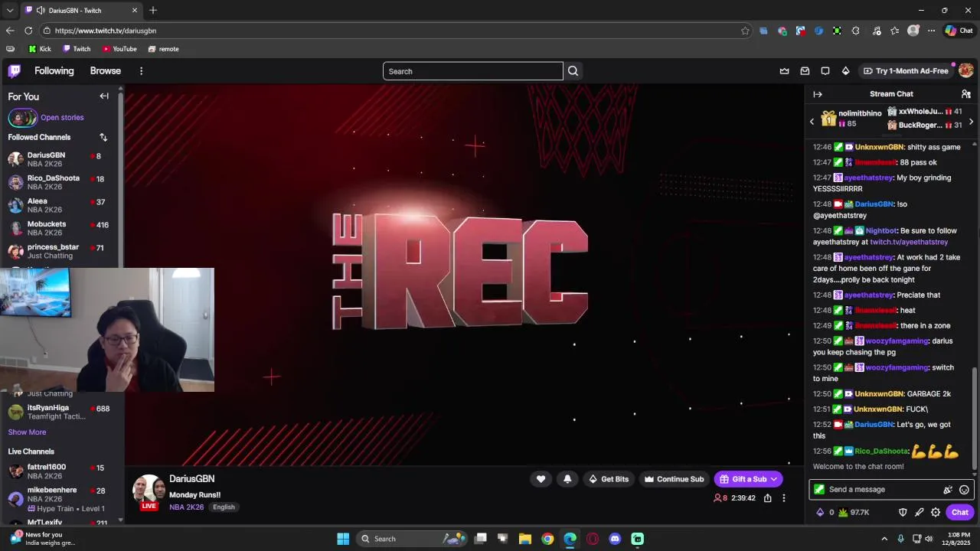Click Continue Sub button
The width and height of the screenshot is (980, 551).
coord(674,479)
